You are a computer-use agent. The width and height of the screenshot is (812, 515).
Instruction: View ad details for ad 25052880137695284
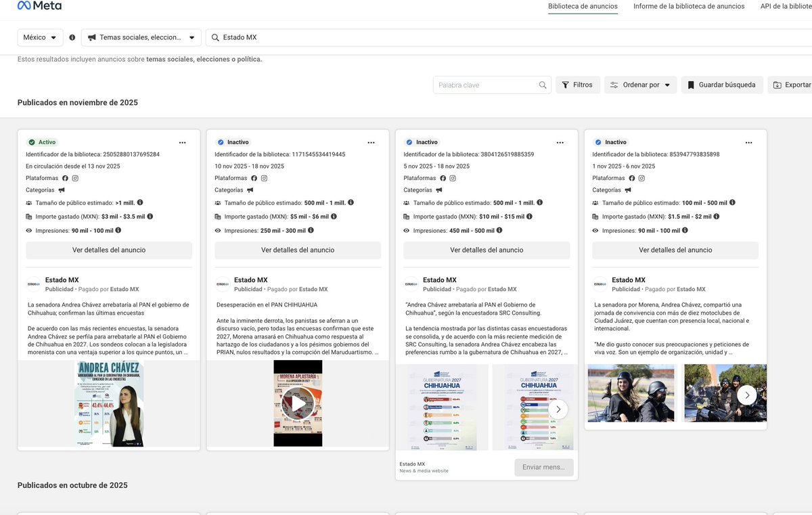point(109,250)
